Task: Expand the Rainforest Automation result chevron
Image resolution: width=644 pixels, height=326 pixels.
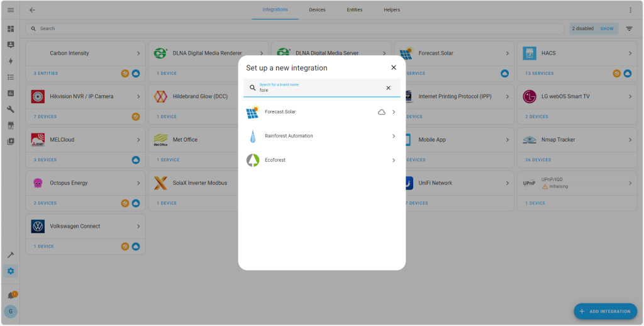Action: click(x=394, y=136)
